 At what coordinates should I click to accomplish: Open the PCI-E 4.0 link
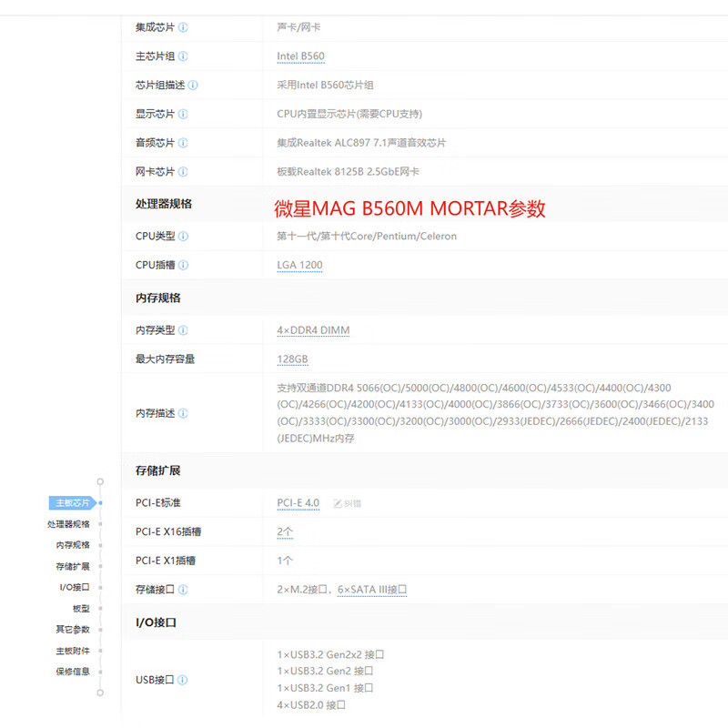[x=298, y=503]
